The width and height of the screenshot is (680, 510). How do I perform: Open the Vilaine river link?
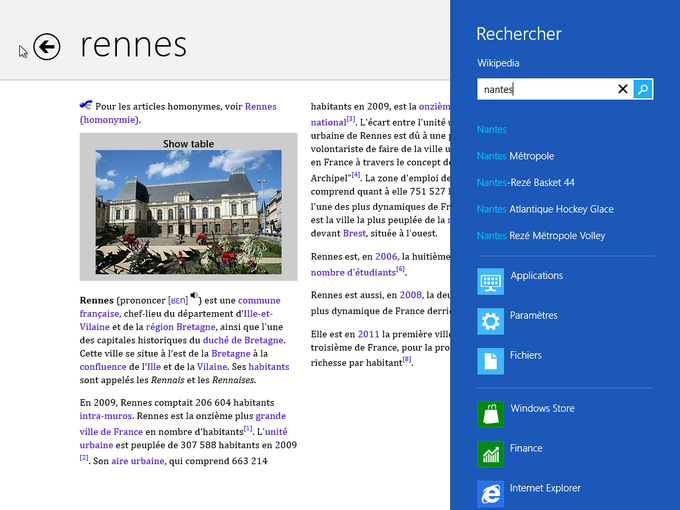[x=212, y=367]
